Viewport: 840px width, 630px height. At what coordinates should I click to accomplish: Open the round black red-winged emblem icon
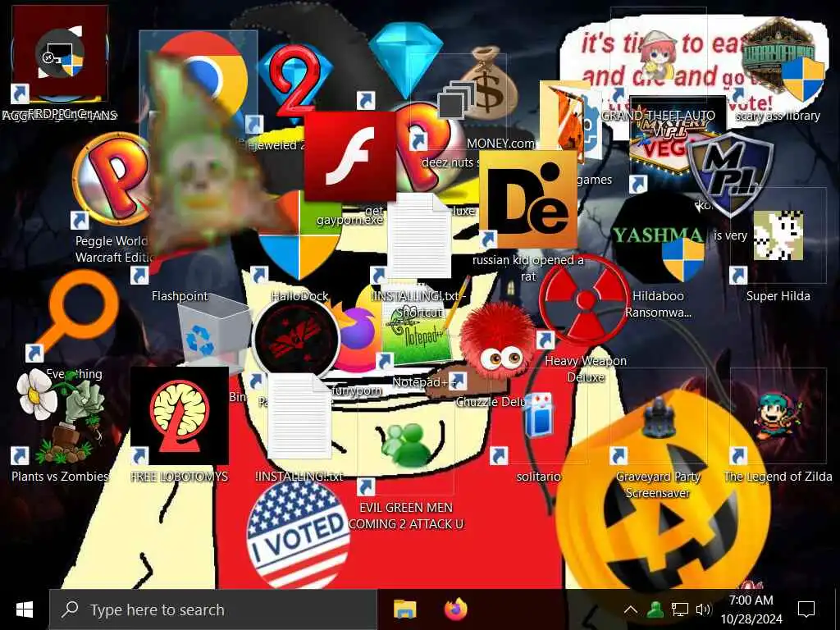coord(295,339)
